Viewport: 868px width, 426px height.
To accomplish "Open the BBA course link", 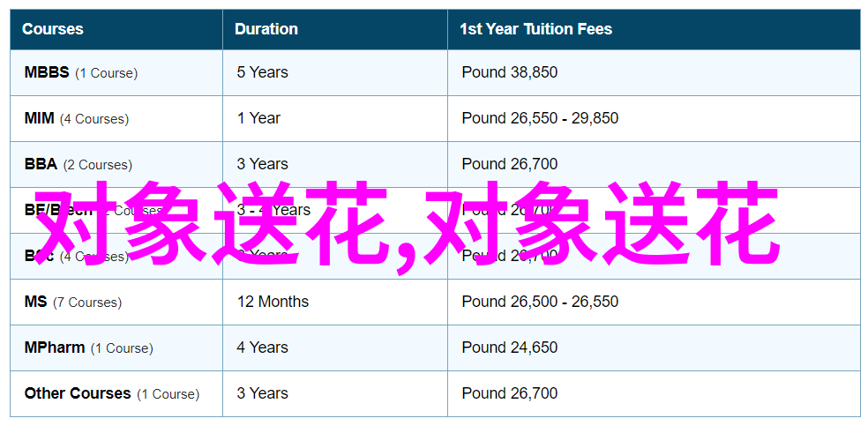I will pos(41,164).
